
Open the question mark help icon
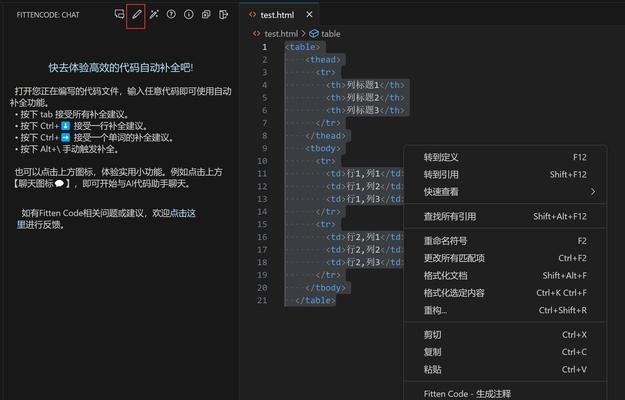coord(171,15)
